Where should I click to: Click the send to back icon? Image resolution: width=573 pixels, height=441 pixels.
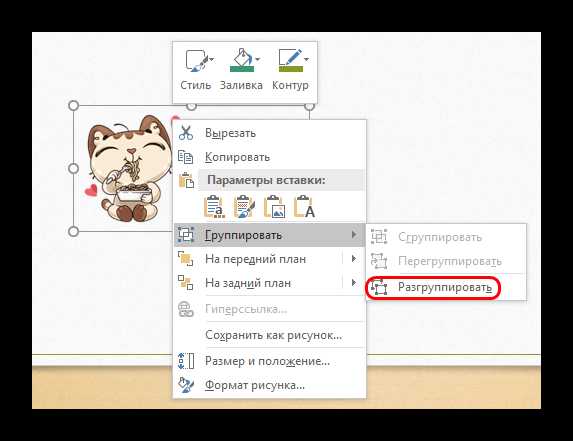pos(186,283)
